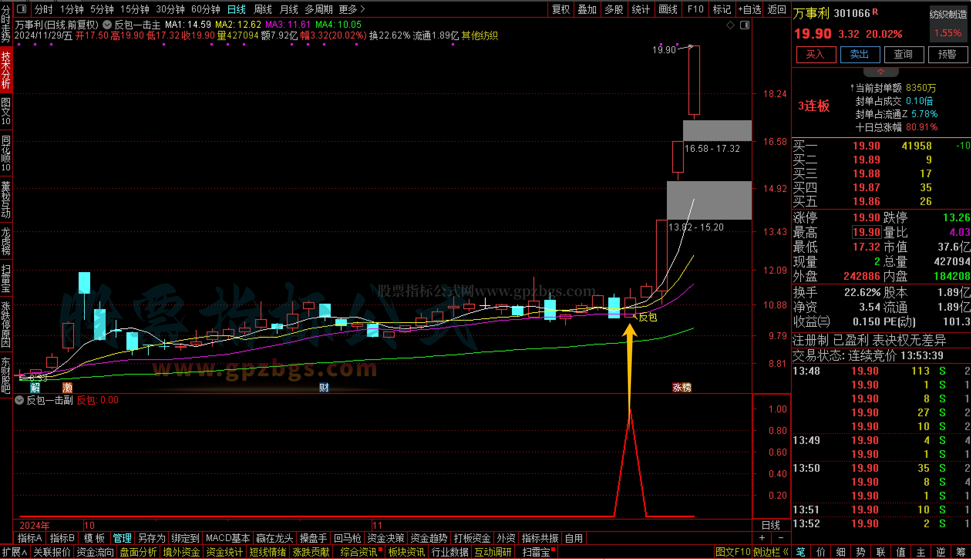Click the 涨榜 marker badge on chart
Viewport: 971px width, 560px height.
pos(682,387)
